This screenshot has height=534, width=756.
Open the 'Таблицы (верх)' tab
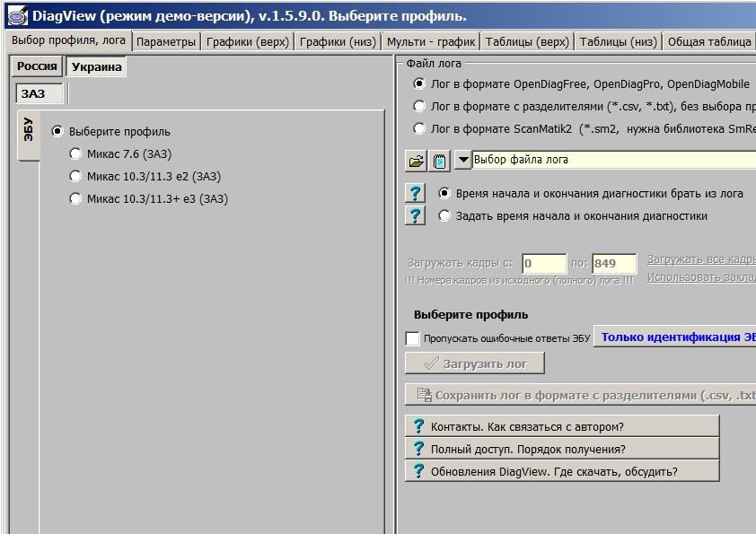click(x=527, y=42)
